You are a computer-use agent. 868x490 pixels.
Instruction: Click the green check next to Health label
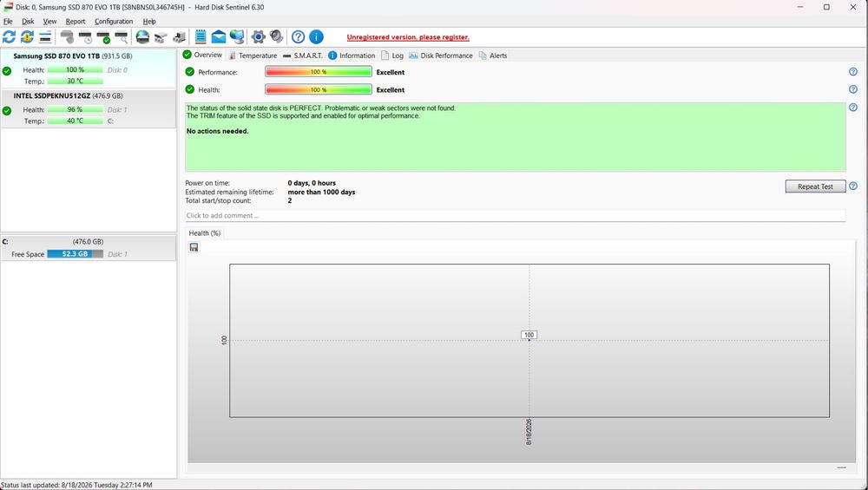[190, 89]
